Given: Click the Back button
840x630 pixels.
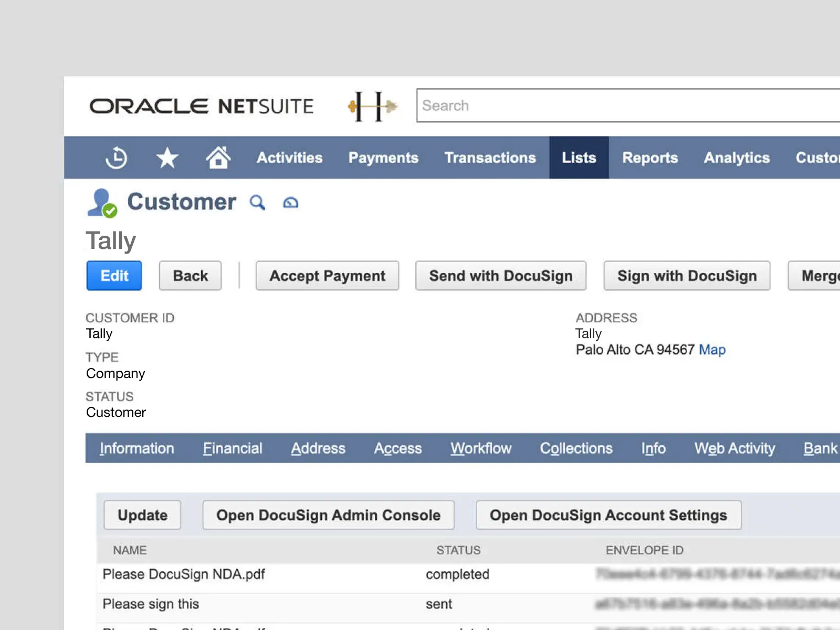Looking at the screenshot, I should tap(191, 276).
